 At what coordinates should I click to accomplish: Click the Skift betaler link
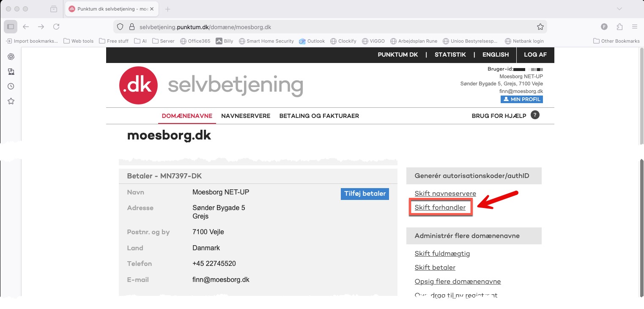click(435, 268)
